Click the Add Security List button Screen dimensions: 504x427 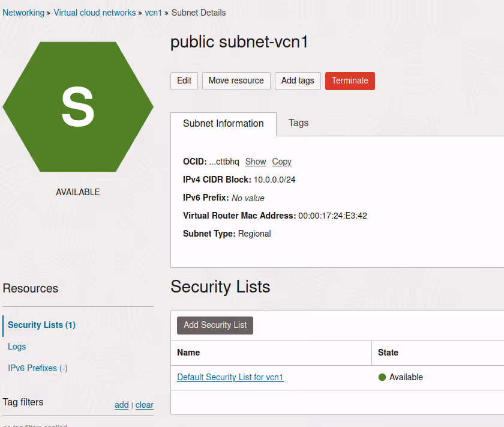(215, 325)
